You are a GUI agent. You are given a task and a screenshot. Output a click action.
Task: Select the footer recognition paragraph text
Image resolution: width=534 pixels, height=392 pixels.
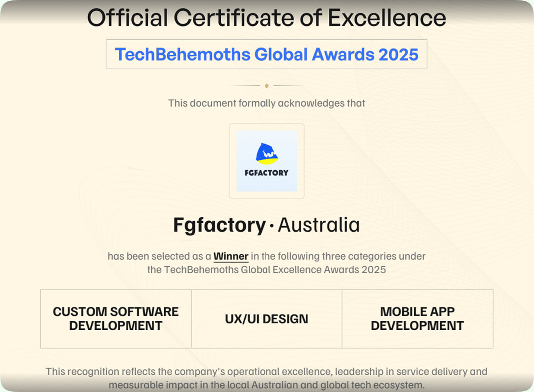267,378
